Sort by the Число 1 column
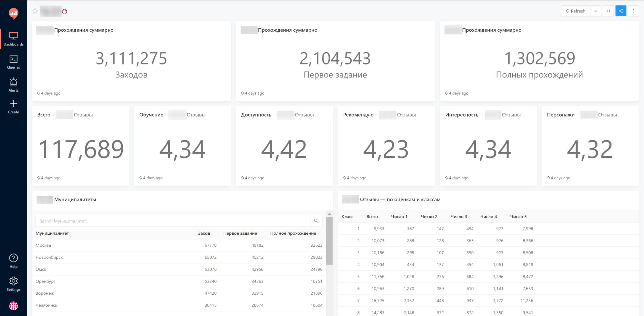 (399, 217)
